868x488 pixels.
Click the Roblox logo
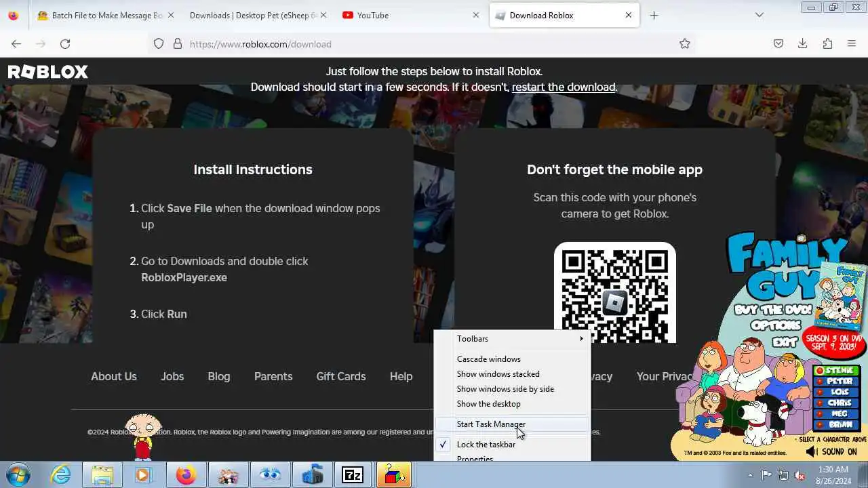coord(47,72)
